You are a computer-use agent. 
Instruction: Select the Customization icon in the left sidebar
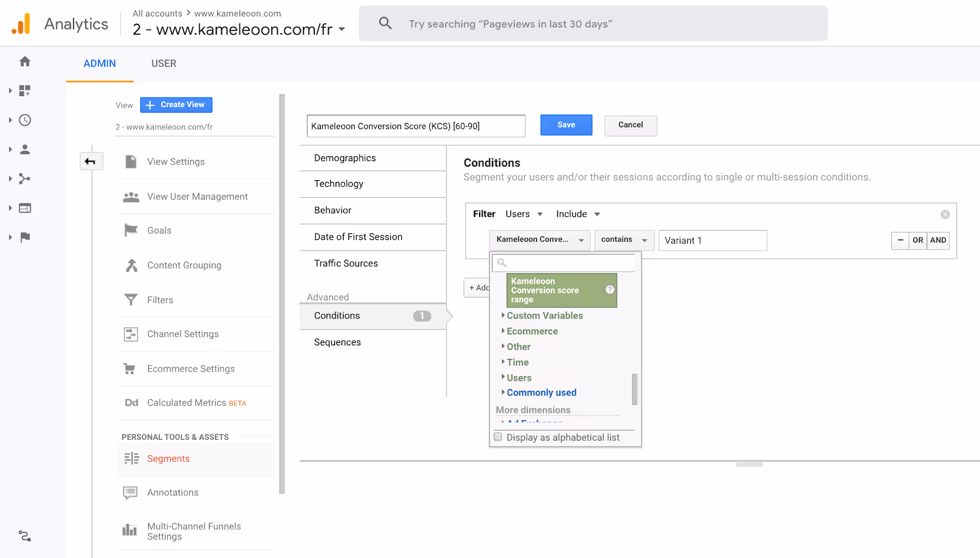click(x=24, y=90)
